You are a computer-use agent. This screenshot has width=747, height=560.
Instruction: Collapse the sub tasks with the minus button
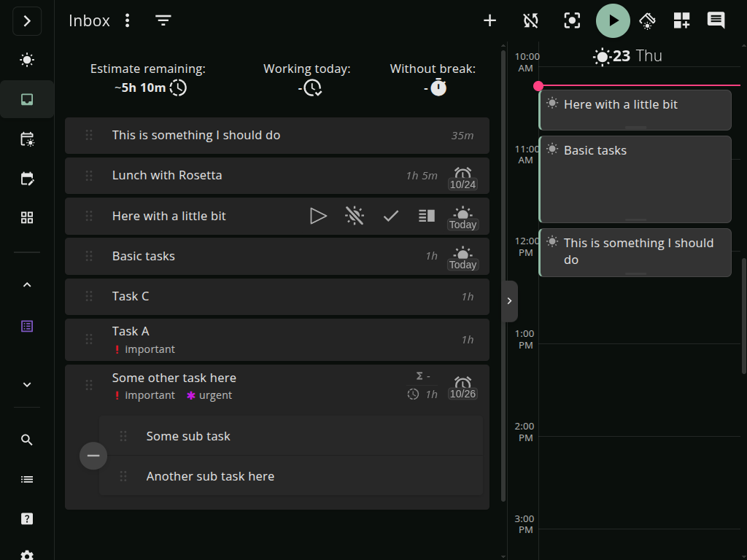[x=93, y=455]
